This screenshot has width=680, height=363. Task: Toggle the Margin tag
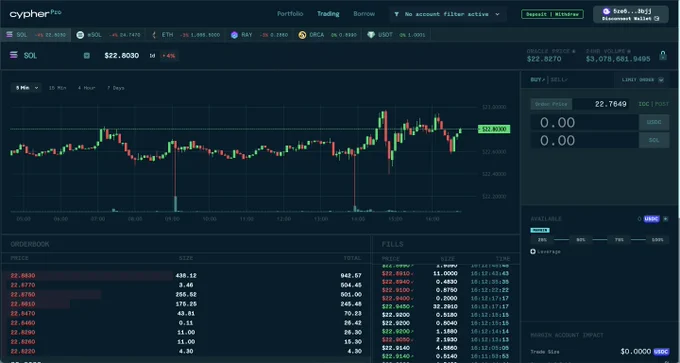point(540,230)
